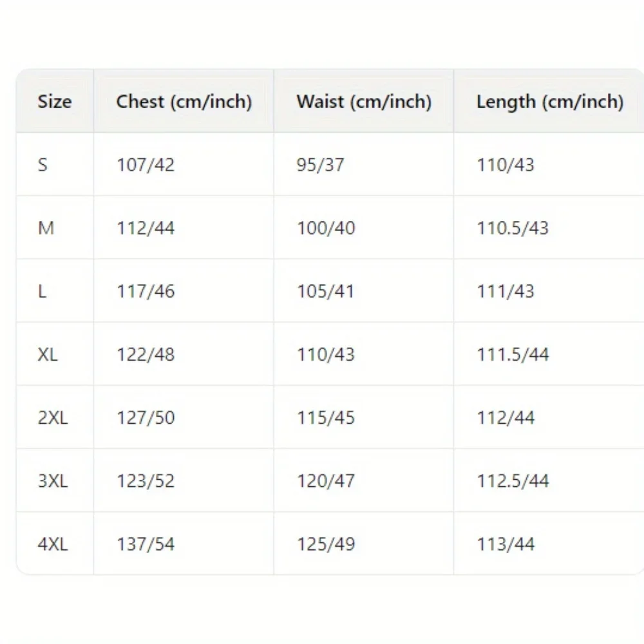Click chest value 127/50 for 2XL
This screenshot has width=644, height=644.
click(146, 417)
